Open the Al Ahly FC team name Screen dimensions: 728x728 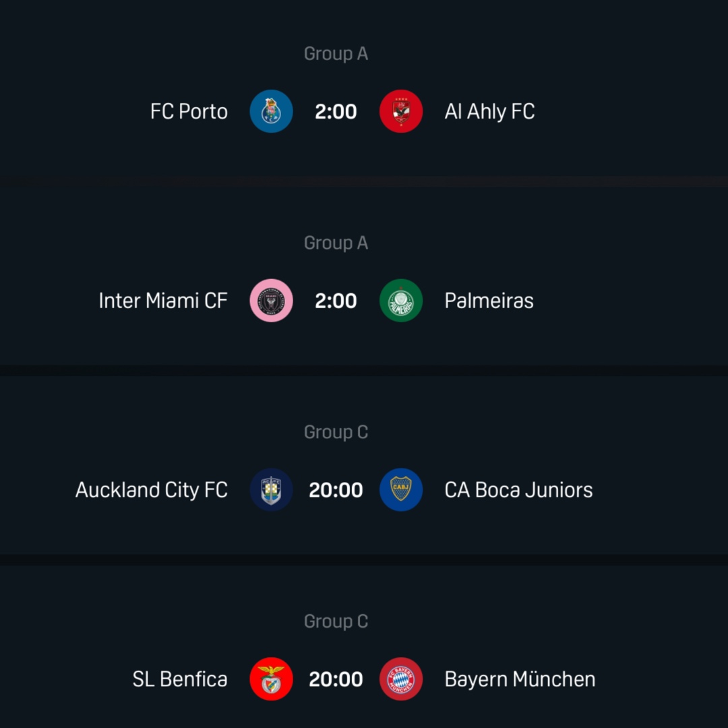[x=489, y=111]
